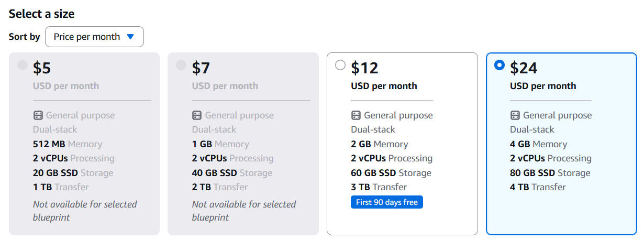Click the 4 GB Memory line
Screen dimensions: 644x240
click(x=538, y=144)
